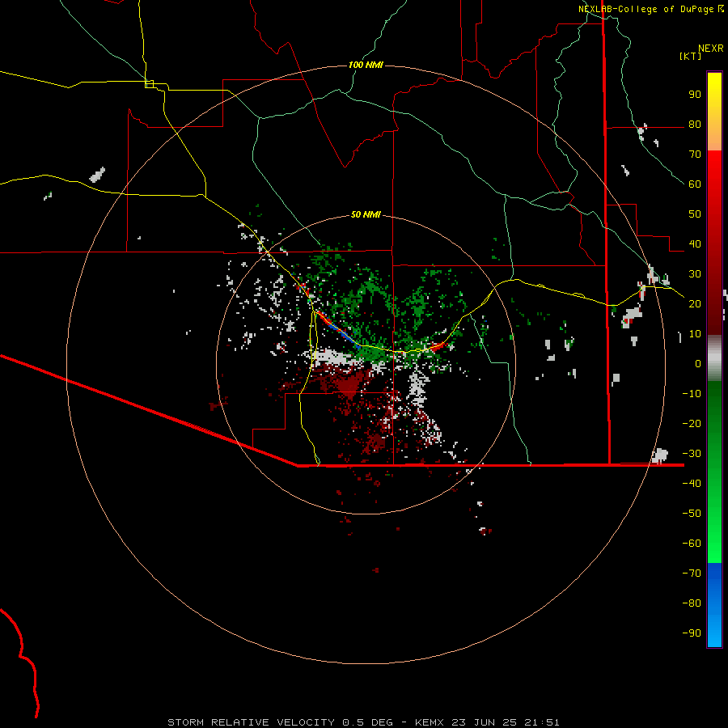Viewport: 728px width, 728px height.
Task: Click the 30 value on the velocity scale
Action: click(695, 274)
